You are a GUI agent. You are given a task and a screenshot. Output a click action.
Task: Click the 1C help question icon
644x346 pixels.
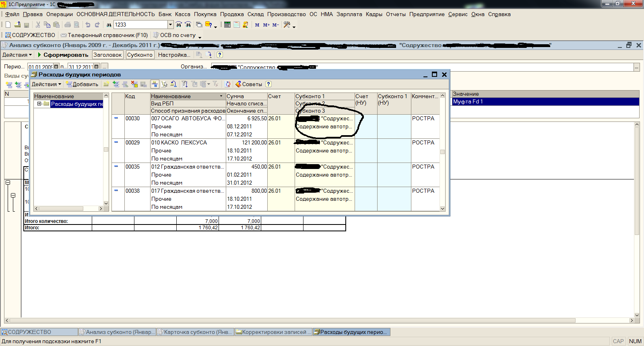tap(208, 25)
